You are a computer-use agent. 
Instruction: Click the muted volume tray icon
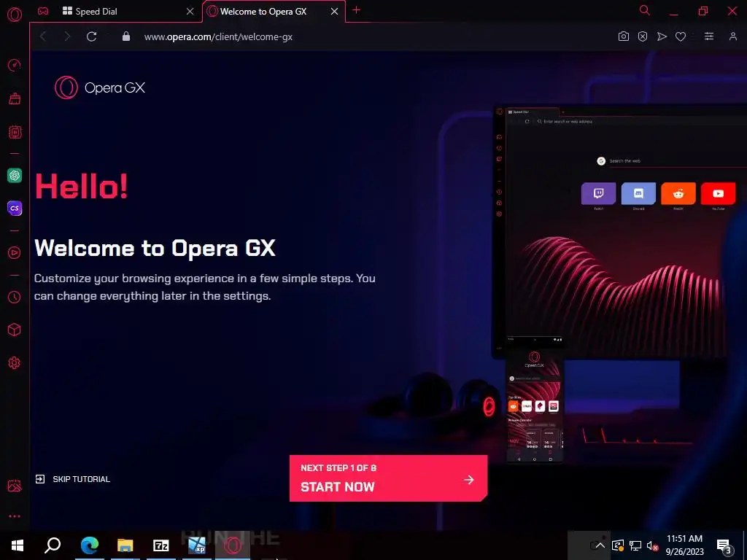[x=653, y=545]
